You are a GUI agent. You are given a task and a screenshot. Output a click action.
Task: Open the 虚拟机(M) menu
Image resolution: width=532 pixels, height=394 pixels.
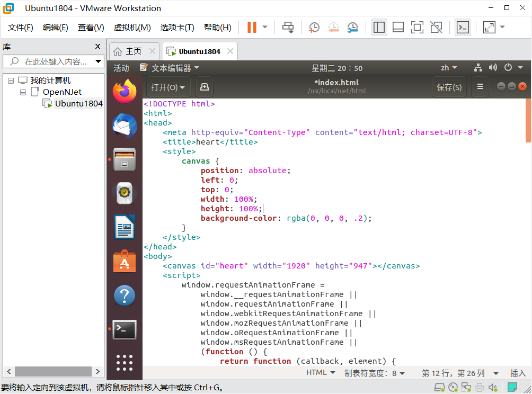pos(132,28)
